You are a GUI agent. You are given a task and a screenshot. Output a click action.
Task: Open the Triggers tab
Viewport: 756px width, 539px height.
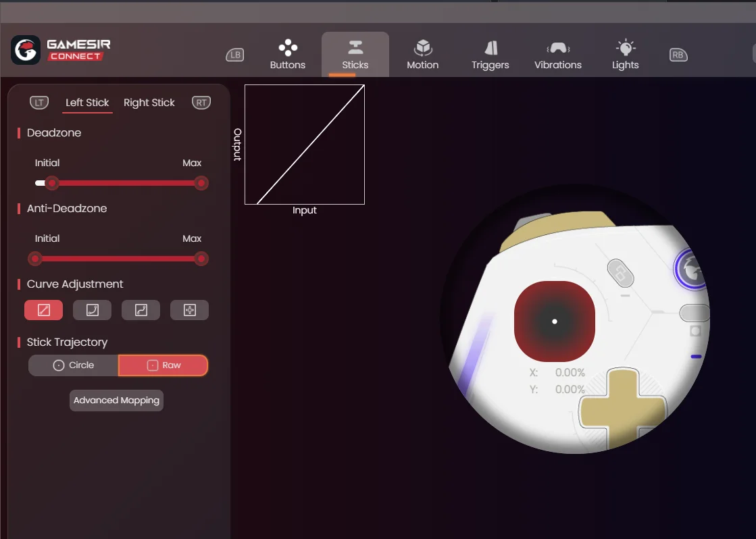[x=490, y=55]
